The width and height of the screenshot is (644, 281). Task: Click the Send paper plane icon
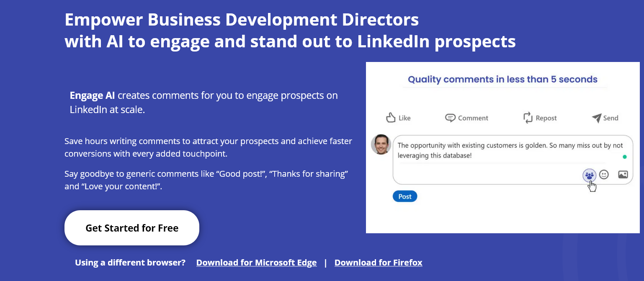597,118
